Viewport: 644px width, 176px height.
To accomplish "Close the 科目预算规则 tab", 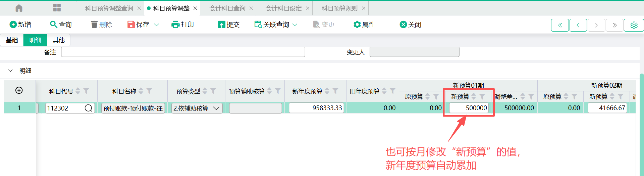I will point(364,8).
